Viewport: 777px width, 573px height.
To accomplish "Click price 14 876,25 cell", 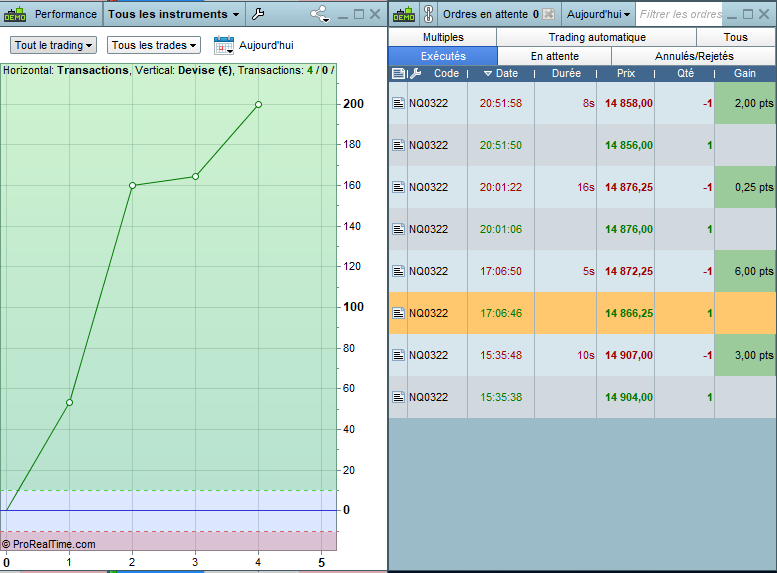I will coord(625,187).
